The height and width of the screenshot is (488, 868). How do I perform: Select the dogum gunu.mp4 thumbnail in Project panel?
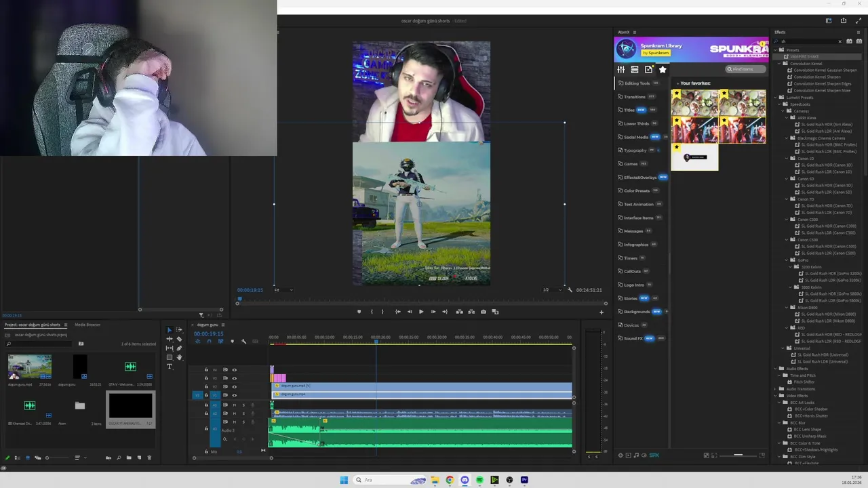[29, 367]
